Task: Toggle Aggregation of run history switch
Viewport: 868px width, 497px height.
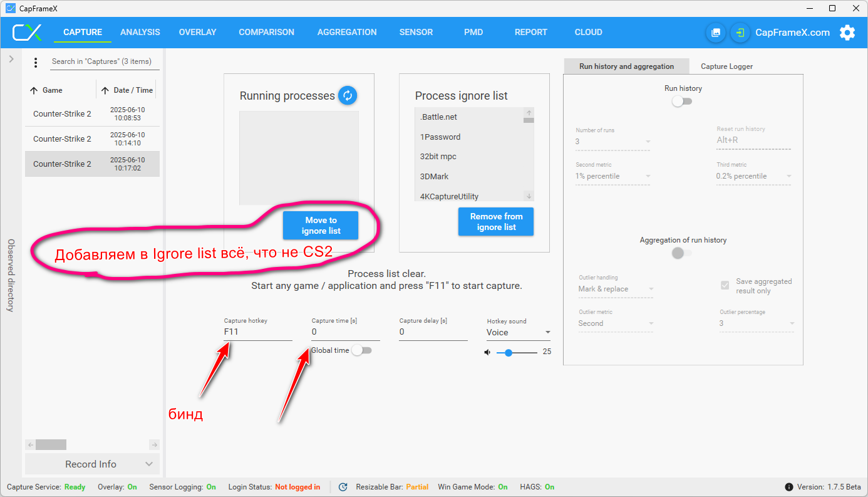Action: tap(682, 253)
